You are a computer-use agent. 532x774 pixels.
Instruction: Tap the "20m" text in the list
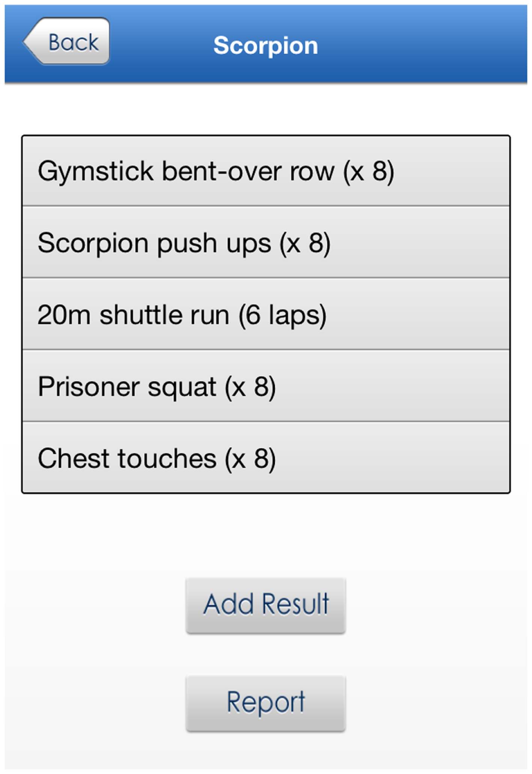[64, 315]
